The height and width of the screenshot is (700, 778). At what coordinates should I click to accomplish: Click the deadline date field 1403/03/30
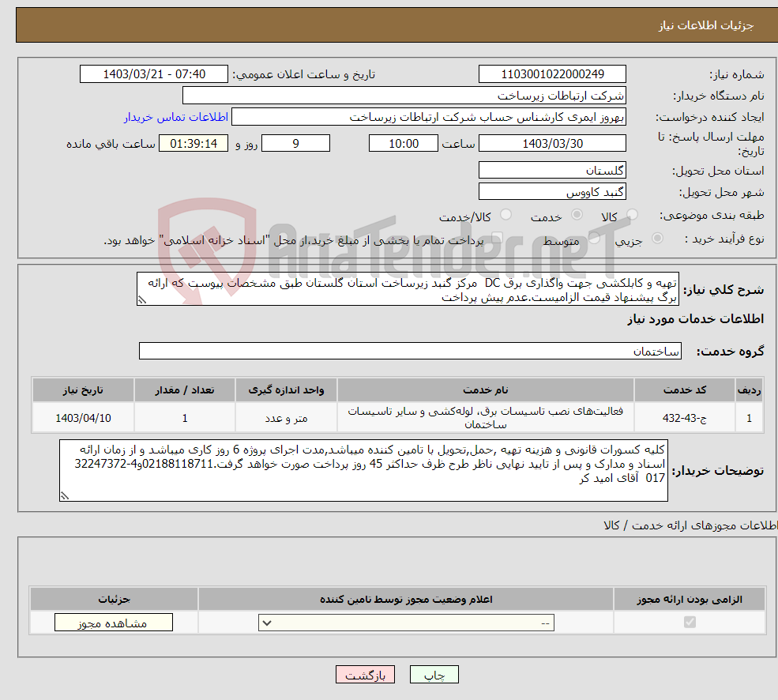tap(552, 144)
